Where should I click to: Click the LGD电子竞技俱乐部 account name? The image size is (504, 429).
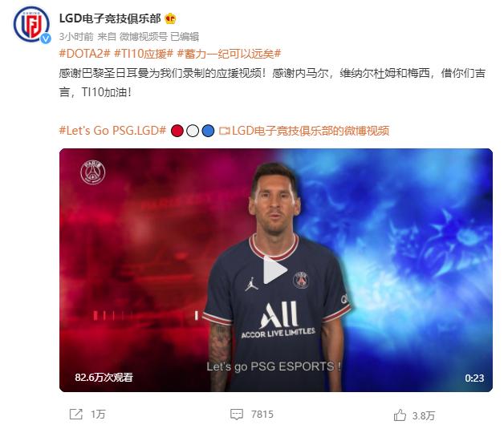(x=110, y=18)
